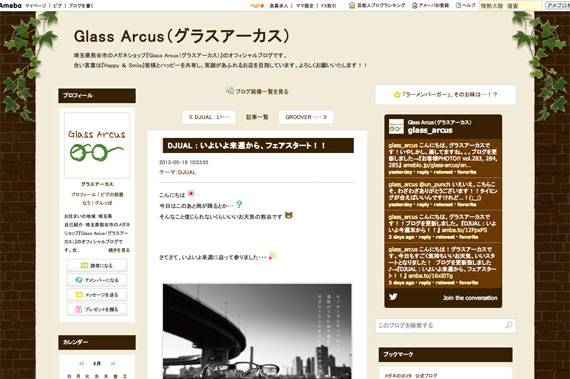Image resolution: width=570 pixels, height=379 pixels.
Task: Click the 急募求人 top bar link
Action: point(278,6)
